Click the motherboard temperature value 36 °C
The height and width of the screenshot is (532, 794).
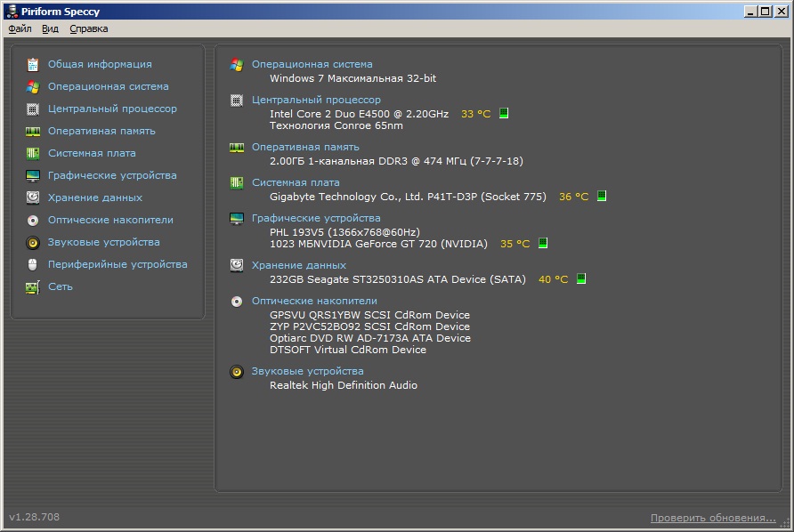(573, 197)
